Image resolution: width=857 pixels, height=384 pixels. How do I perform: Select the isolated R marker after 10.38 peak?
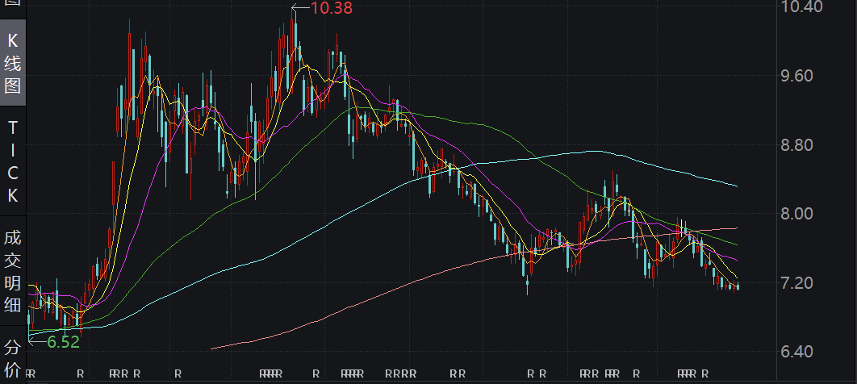tap(315, 374)
